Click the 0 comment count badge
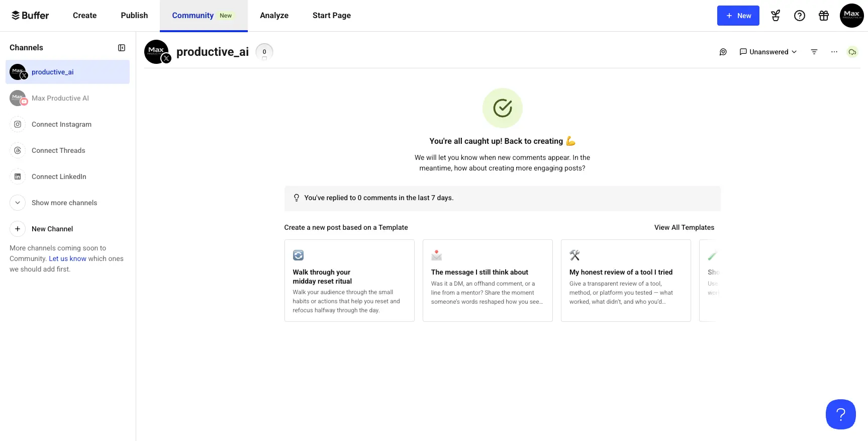The height and width of the screenshot is (441, 868). [x=264, y=52]
